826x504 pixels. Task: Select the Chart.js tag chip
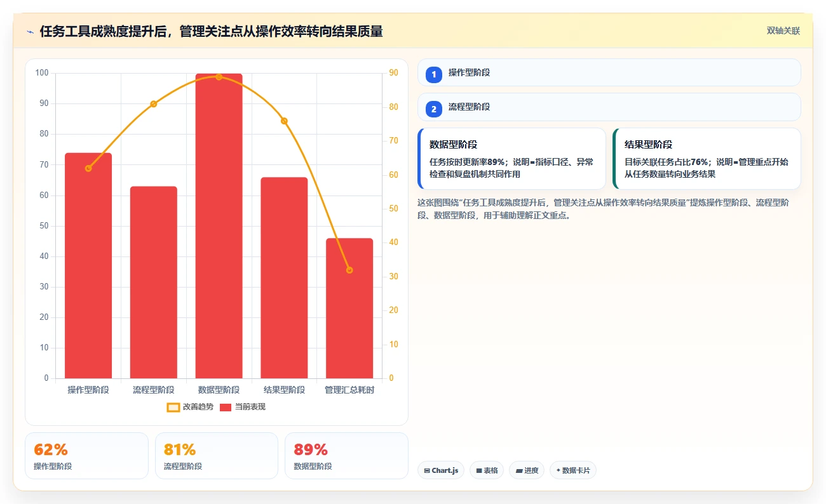coord(441,470)
